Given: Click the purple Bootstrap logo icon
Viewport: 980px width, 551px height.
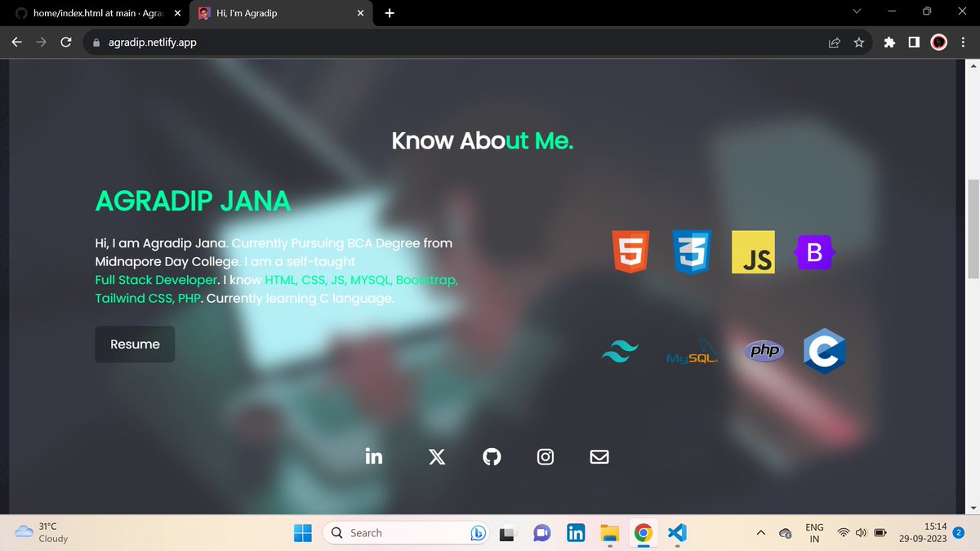Looking at the screenshot, I should pos(814,252).
